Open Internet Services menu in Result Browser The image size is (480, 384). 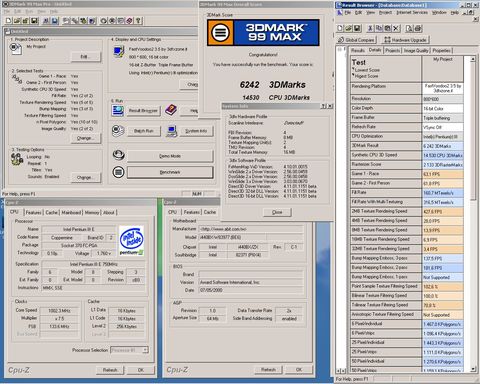tap(412, 13)
